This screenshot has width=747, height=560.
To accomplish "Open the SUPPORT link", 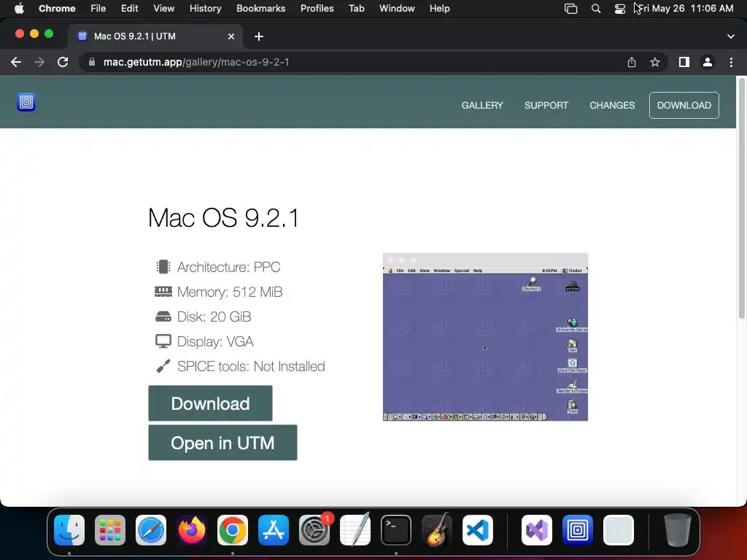I will pos(546,105).
